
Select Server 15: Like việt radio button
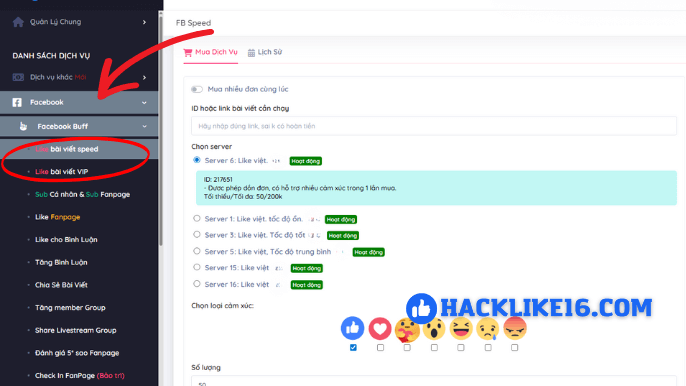pos(197,267)
